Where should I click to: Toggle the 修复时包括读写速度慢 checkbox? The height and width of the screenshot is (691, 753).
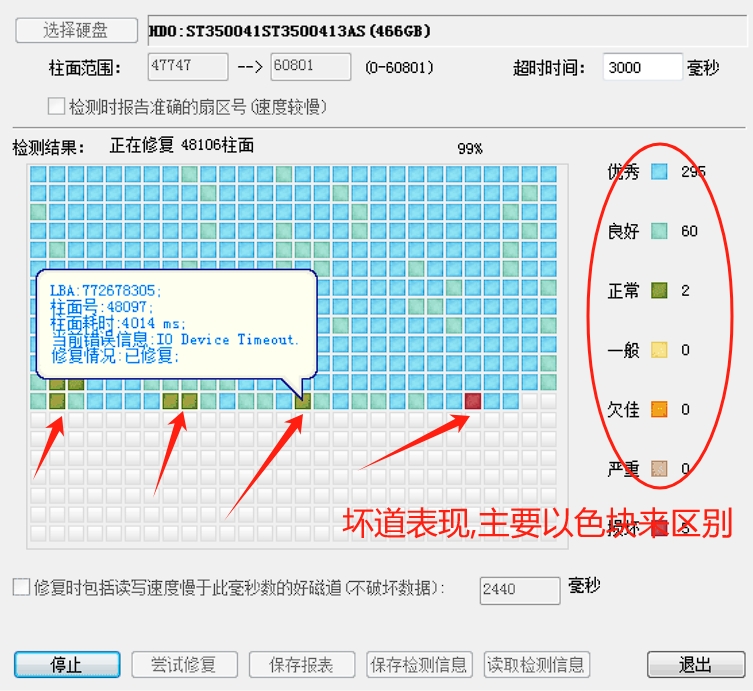pyautogui.click(x=21, y=587)
